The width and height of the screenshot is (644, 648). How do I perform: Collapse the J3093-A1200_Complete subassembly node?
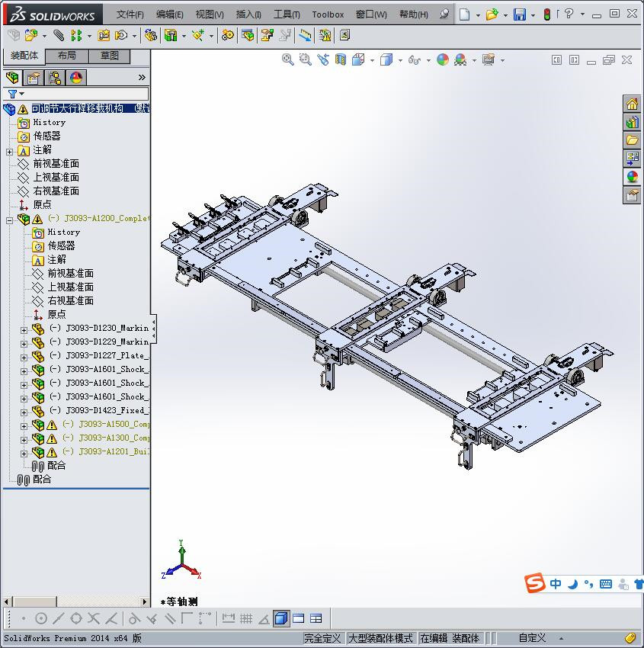[x=9, y=220]
